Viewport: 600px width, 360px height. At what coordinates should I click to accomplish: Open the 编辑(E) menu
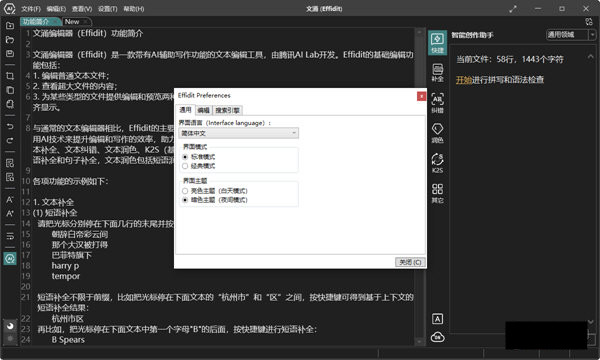(x=56, y=9)
